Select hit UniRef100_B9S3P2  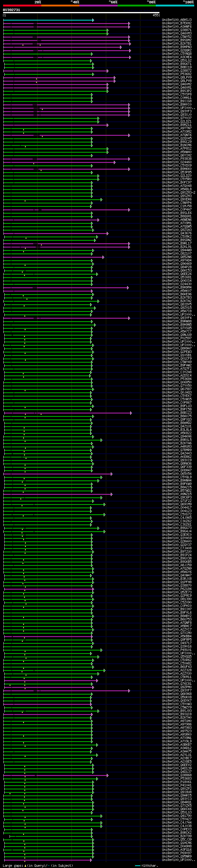tap(177, 91)
